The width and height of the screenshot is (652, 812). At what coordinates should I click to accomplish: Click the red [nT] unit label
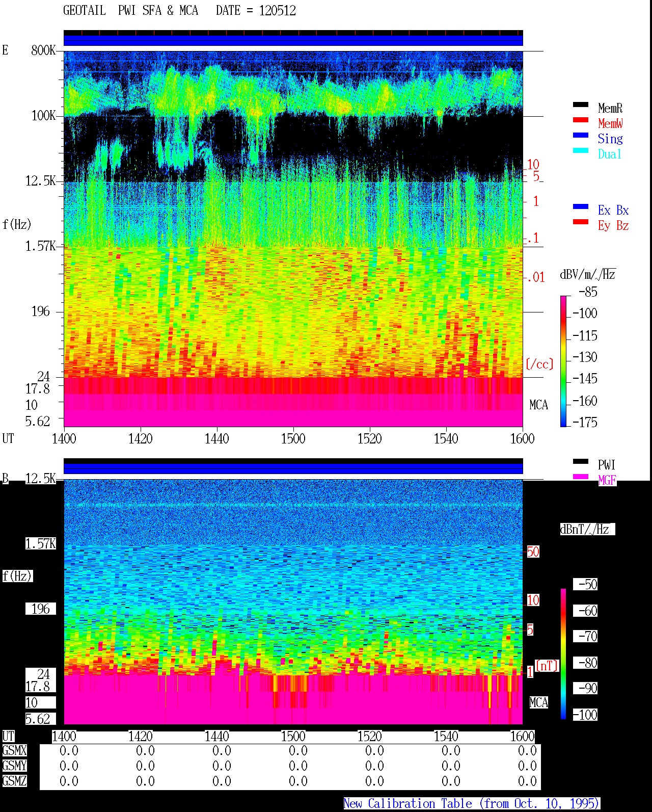[x=547, y=666]
